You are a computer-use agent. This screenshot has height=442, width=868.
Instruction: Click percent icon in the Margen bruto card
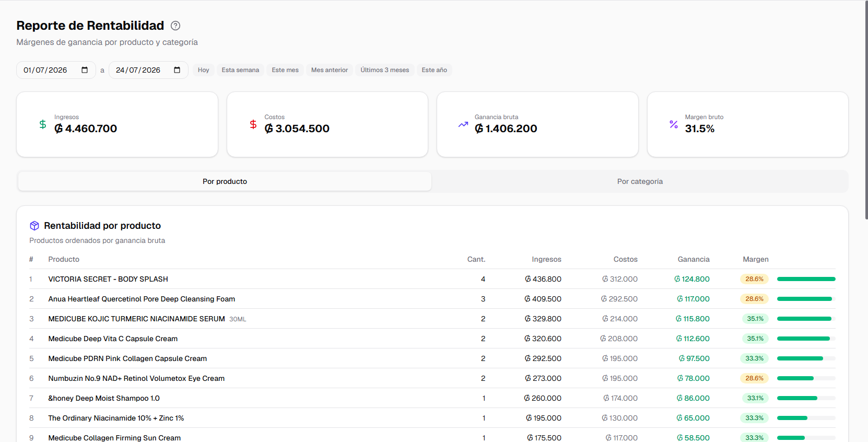coord(674,124)
